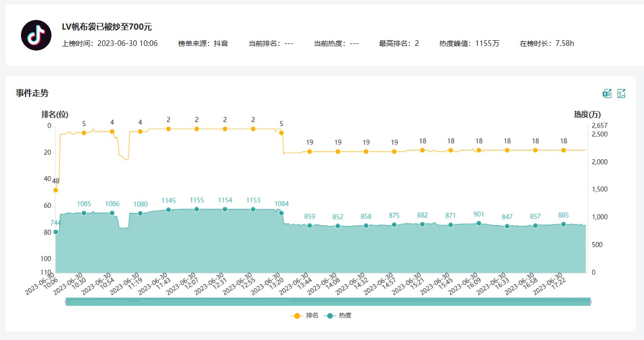The height and width of the screenshot is (340, 644).
Task: Select the rank 5 point at 13:20
Action: 281,133
